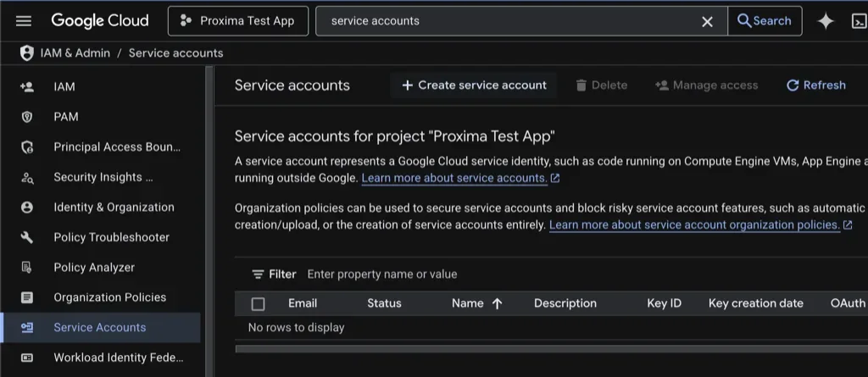Click the Principal Access Boundary icon
Image resolution: width=868 pixels, height=377 pixels.
26,147
